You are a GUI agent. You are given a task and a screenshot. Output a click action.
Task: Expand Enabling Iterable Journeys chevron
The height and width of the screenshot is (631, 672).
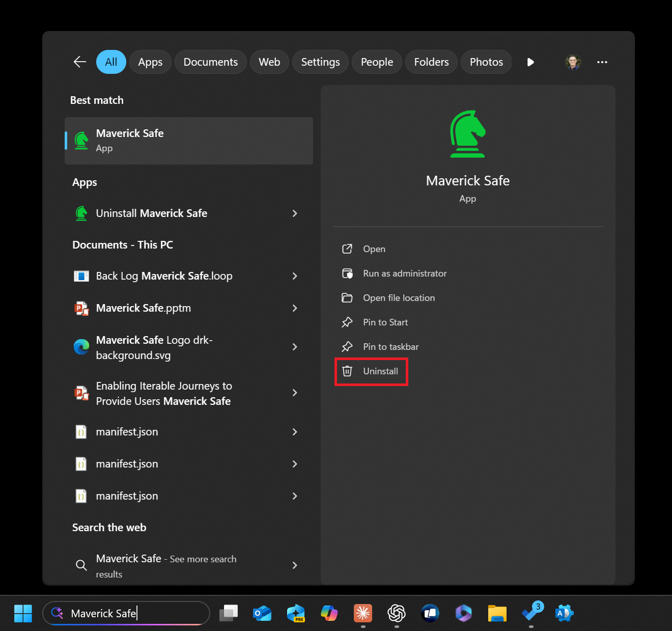pyautogui.click(x=295, y=393)
